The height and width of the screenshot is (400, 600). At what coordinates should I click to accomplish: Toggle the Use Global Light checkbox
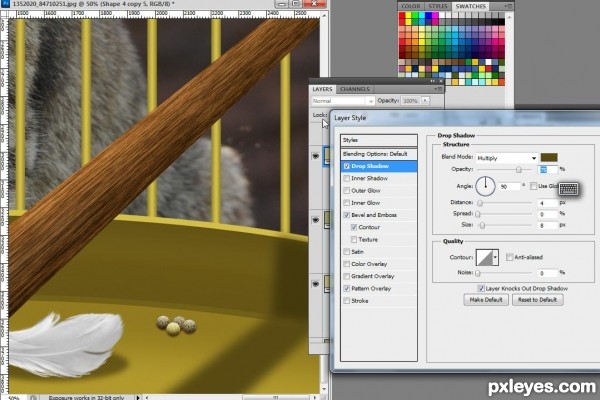533,186
